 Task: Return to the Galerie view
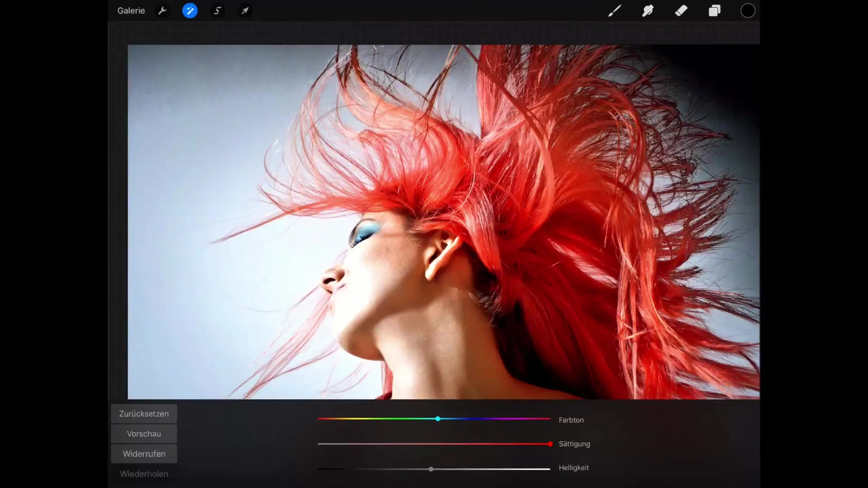(x=131, y=10)
